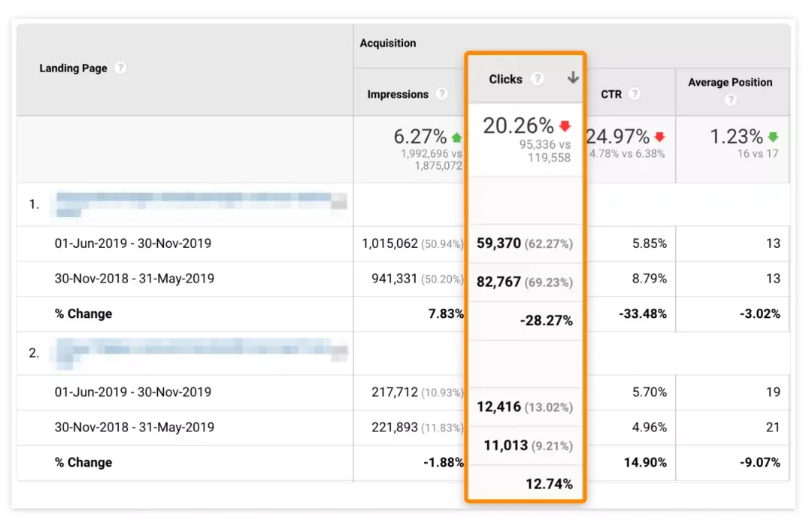Open the Landing Page help question mark
The height and width of the screenshot is (526, 812).
(x=120, y=68)
